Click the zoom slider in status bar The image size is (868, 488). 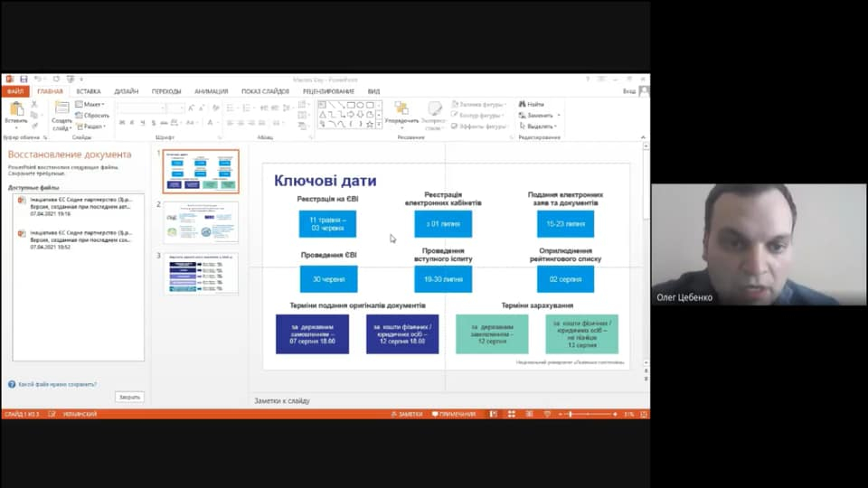pyautogui.click(x=588, y=414)
